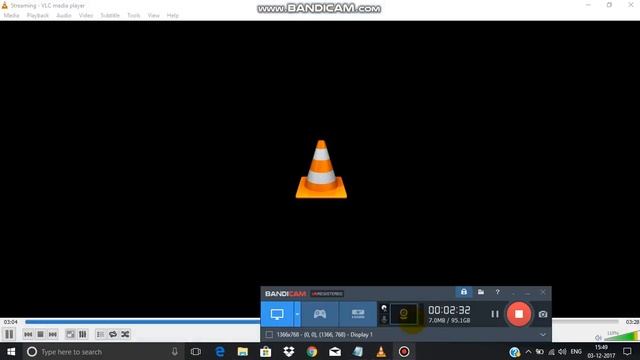Click the VLC elapsed time 03:04

[10, 322]
